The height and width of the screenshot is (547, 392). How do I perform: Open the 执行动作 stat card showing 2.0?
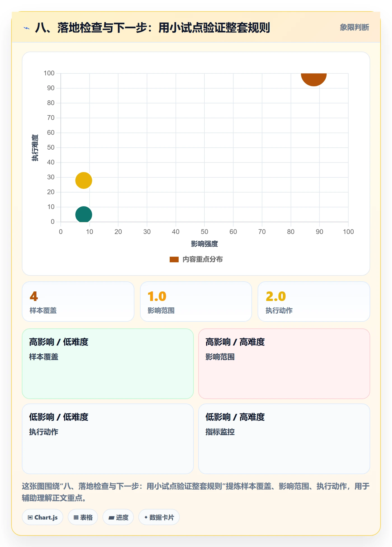314,302
